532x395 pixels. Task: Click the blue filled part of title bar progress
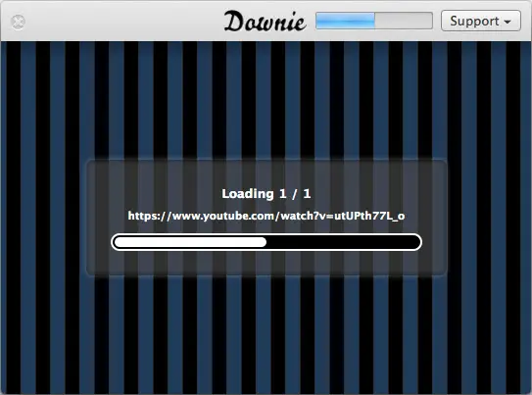pos(345,21)
